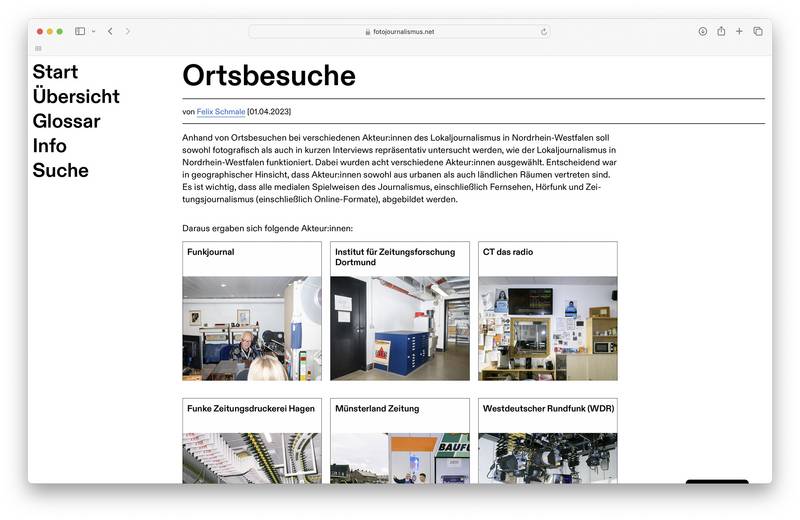Open a new tab with plus icon
This screenshot has height=520, width=800.
tap(739, 31)
